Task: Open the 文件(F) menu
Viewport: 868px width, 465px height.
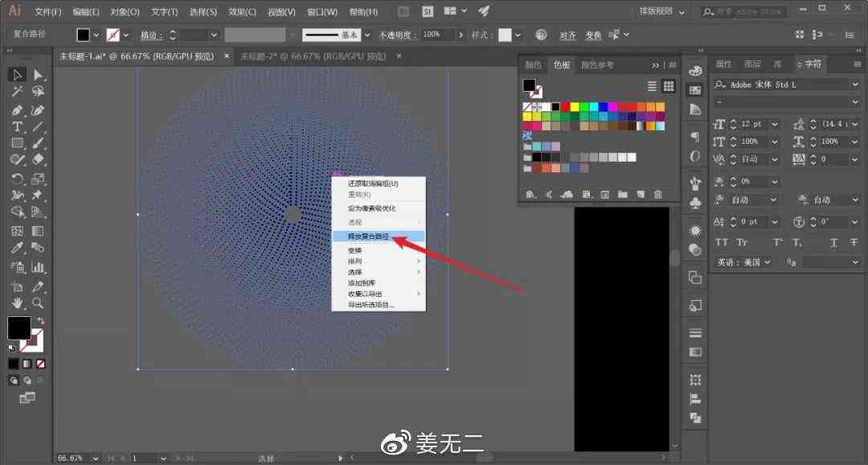Action: 47,11
